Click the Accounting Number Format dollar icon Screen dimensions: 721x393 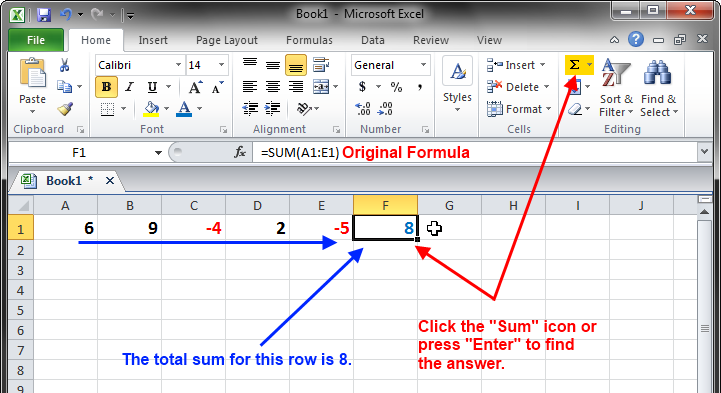pos(362,86)
